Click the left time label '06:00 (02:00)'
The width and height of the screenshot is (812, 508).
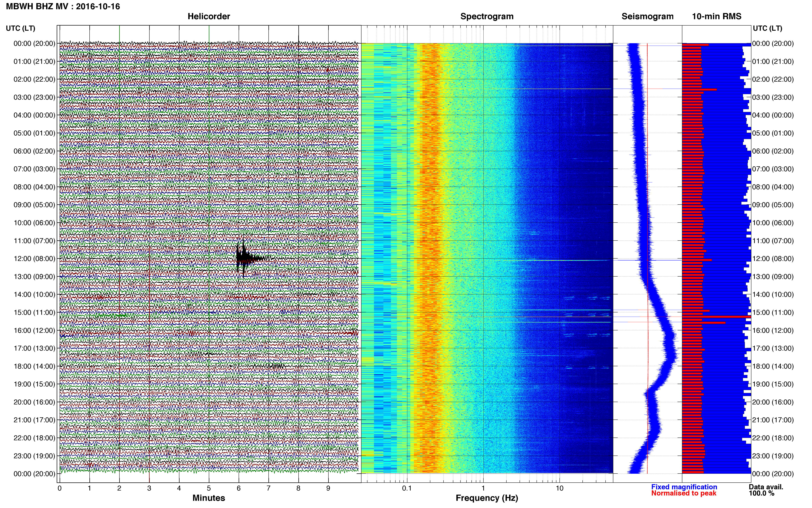34,151
